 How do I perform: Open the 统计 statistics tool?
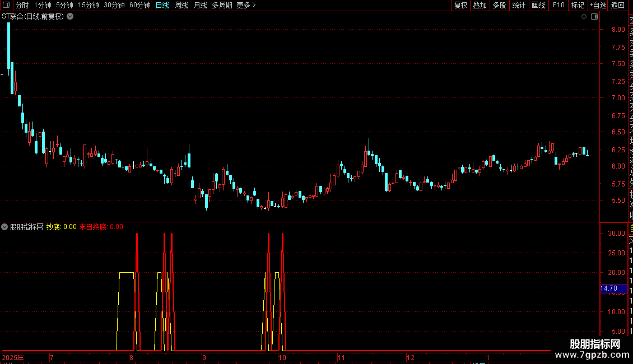519,5
